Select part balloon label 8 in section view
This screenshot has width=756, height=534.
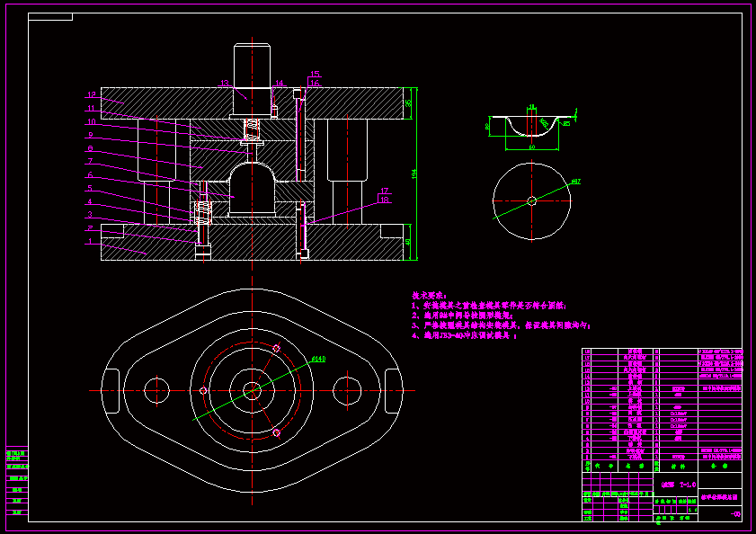click(90, 148)
